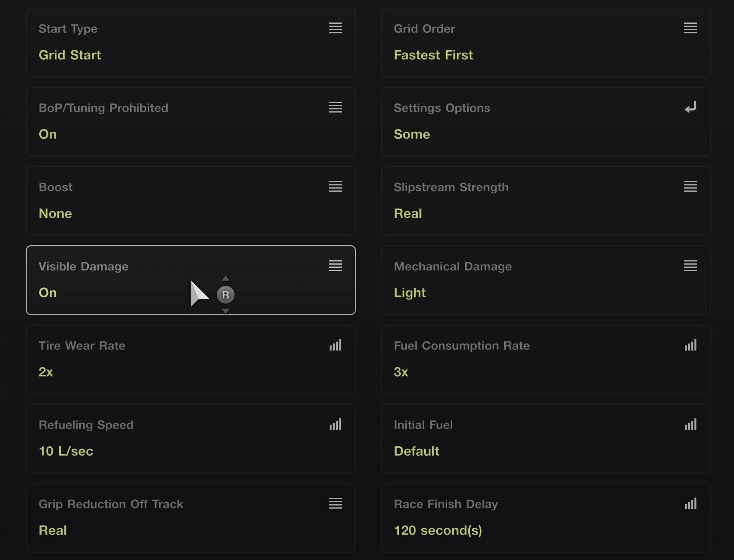Click the bar-level icon on Race Finish Delay
The image size is (734, 560).
(x=690, y=503)
